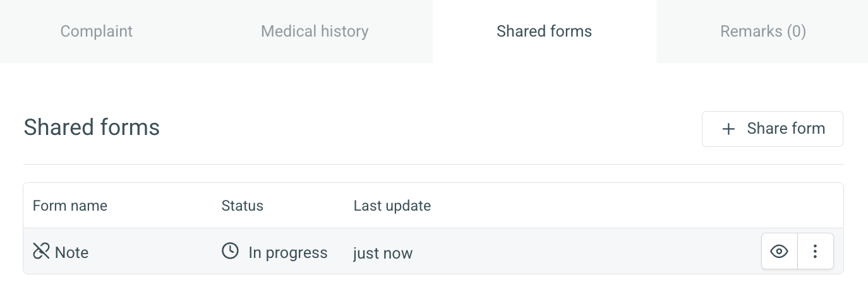Screen dimensions: 868x304
Task: Open the three-dot options menu for Note
Action: (x=816, y=252)
